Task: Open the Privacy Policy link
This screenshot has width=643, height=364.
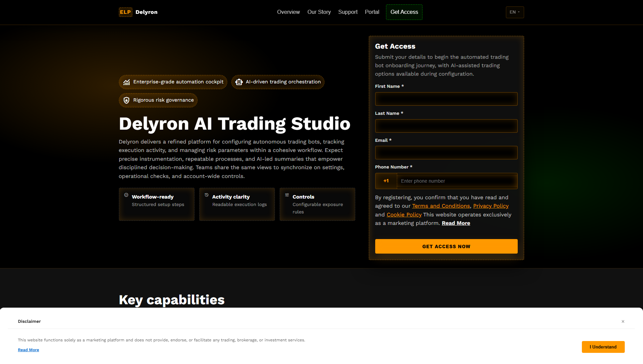Action: pyautogui.click(x=491, y=206)
